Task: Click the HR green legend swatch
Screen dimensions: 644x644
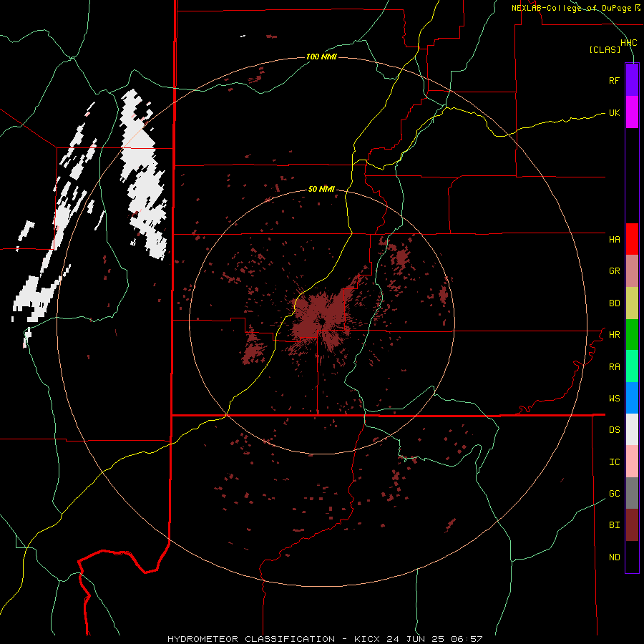Action: tap(632, 334)
